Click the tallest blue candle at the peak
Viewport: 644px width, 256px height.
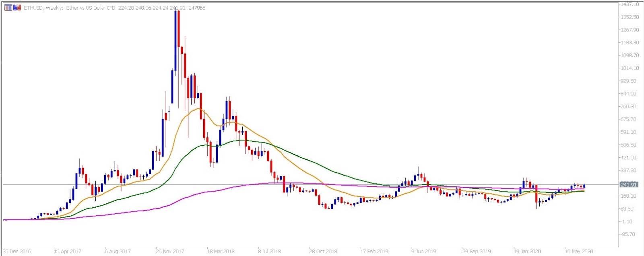click(175, 40)
